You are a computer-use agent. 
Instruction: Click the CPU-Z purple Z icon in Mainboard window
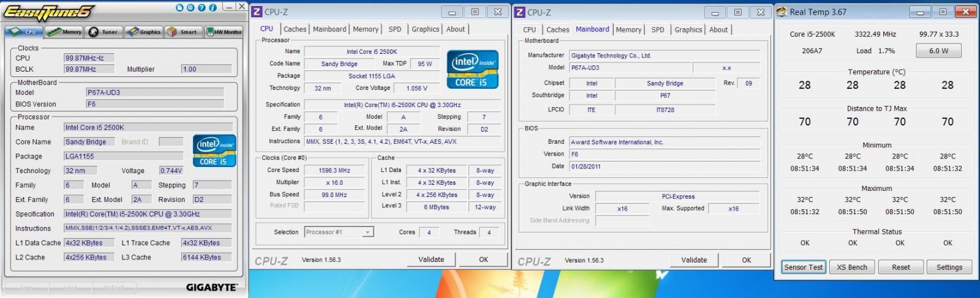tap(520, 12)
